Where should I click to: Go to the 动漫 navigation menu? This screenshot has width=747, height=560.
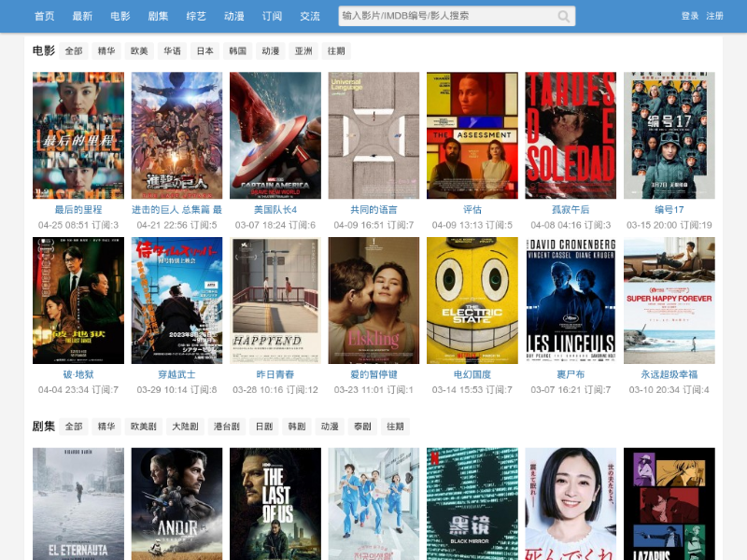click(233, 16)
